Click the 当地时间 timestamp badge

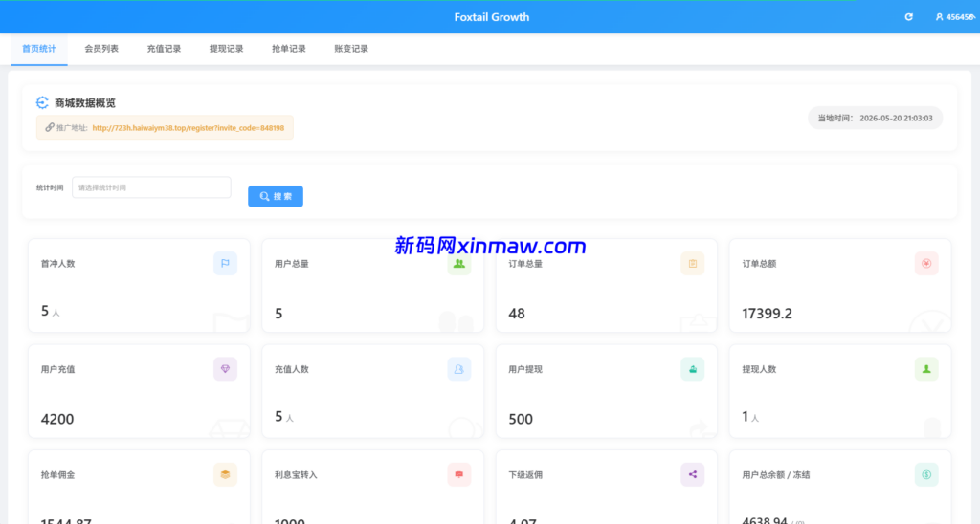875,118
